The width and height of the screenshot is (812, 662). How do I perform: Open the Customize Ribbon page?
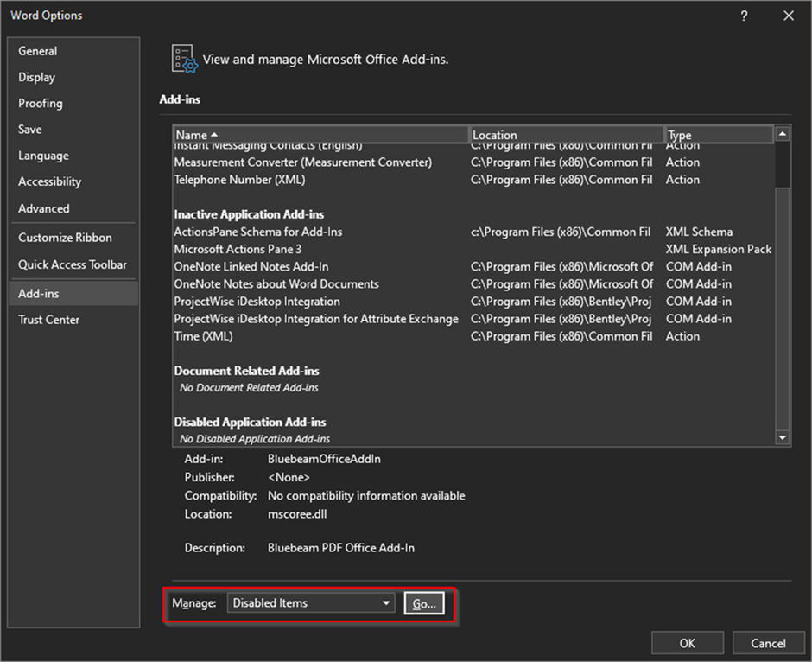coord(64,237)
